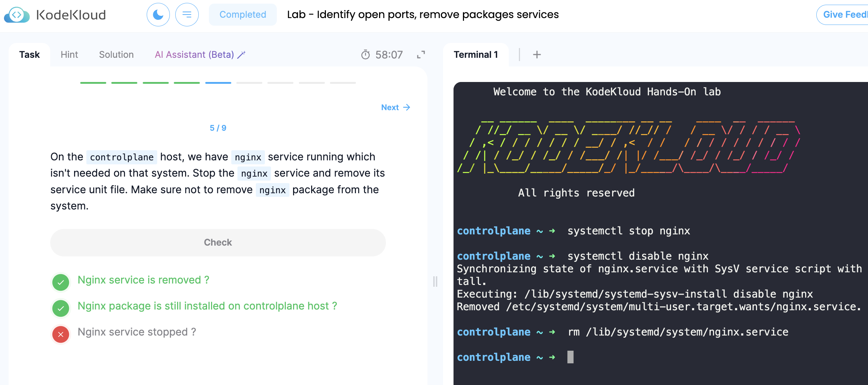Click the KodeKloud cloud logo icon
This screenshot has height=385, width=868.
pyautogui.click(x=17, y=15)
